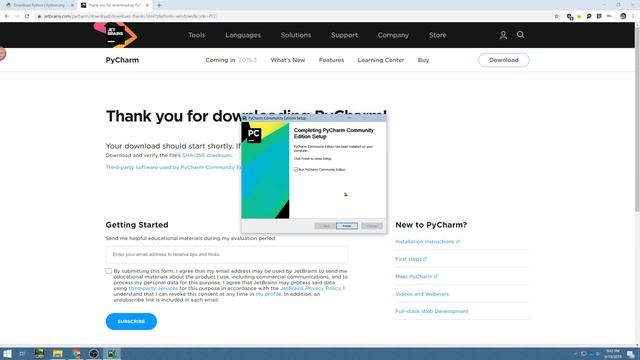Open Chrome's three-dot menu

[633, 16]
